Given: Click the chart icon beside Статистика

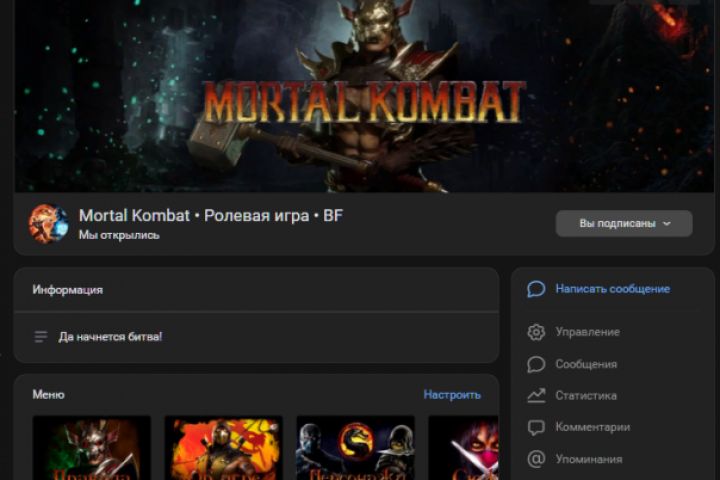Looking at the screenshot, I should [536, 395].
